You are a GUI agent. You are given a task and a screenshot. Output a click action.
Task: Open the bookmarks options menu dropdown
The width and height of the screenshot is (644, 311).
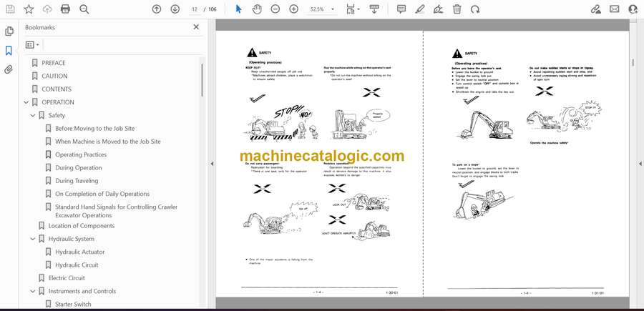pyautogui.click(x=32, y=45)
